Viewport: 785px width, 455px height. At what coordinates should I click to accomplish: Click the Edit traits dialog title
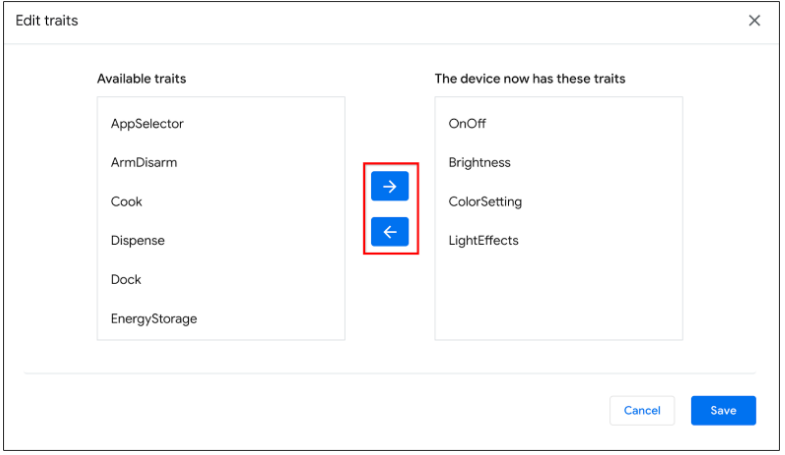[47, 20]
